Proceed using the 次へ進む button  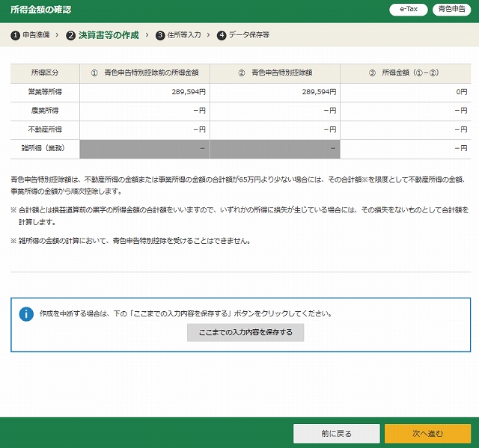pyautogui.click(x=427, y=433)
